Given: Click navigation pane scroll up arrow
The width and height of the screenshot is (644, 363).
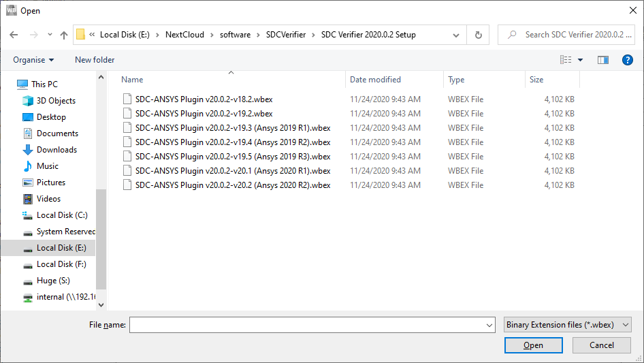Looking at the screenshot, I should pyautogui.click(x=101, y=77).
